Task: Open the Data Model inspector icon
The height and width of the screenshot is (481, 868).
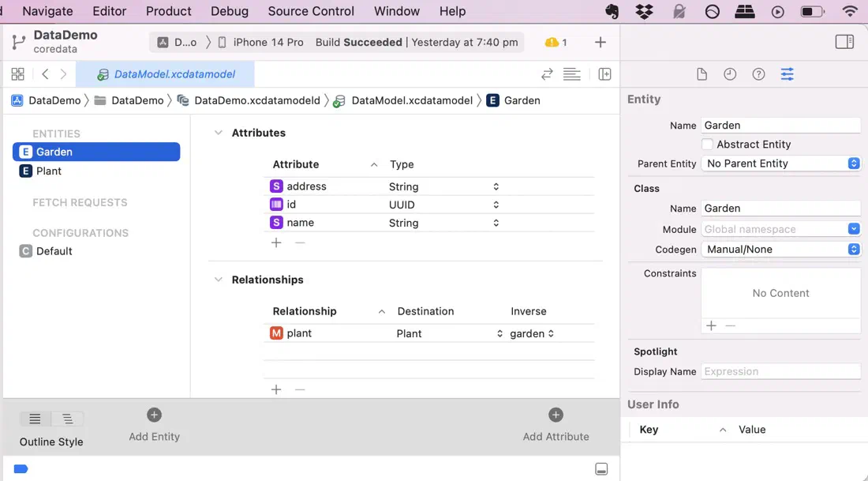Action: [787, 74]
